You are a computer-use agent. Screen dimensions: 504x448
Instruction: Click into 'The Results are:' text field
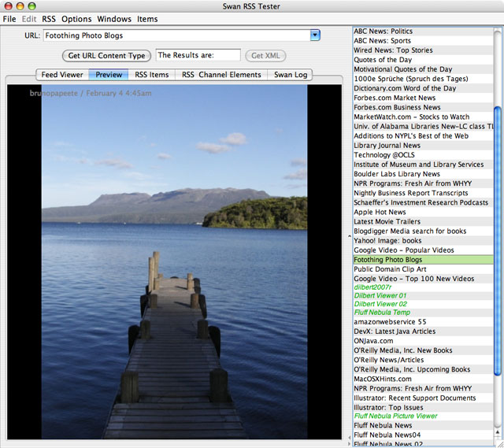(198, 56)
